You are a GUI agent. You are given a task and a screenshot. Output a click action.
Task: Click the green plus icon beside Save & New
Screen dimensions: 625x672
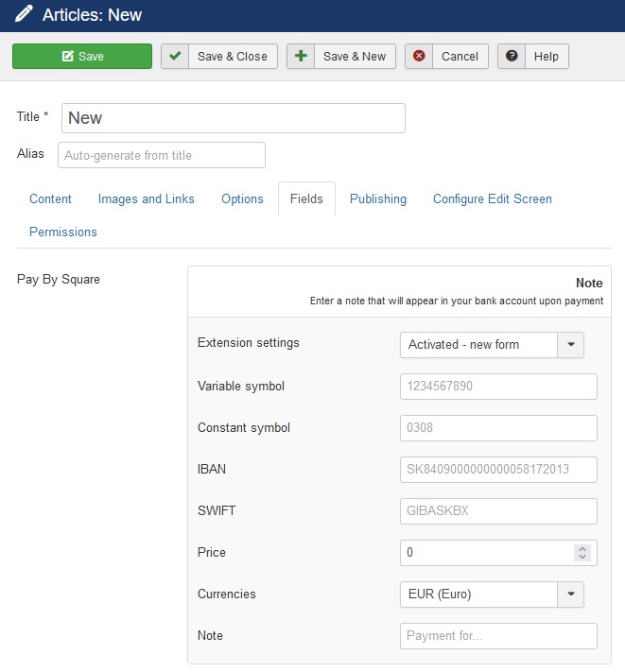(301, 56)
